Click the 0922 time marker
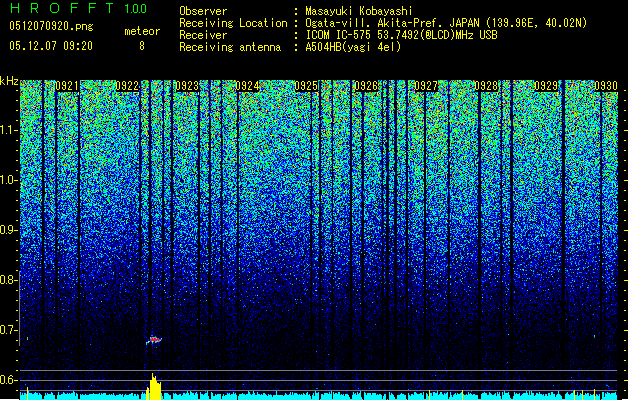Image resolution: width=629 pixels, height=400 pixels. (127, 86)
